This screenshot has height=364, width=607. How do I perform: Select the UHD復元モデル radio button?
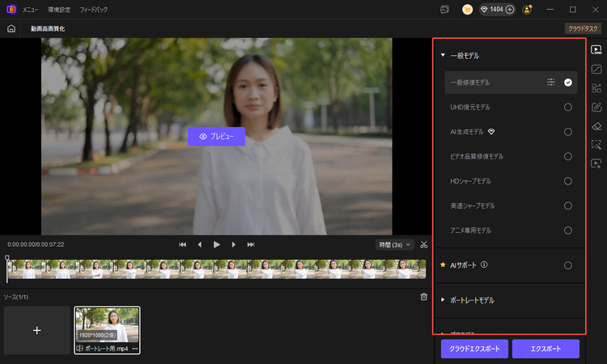coord(568,107)
